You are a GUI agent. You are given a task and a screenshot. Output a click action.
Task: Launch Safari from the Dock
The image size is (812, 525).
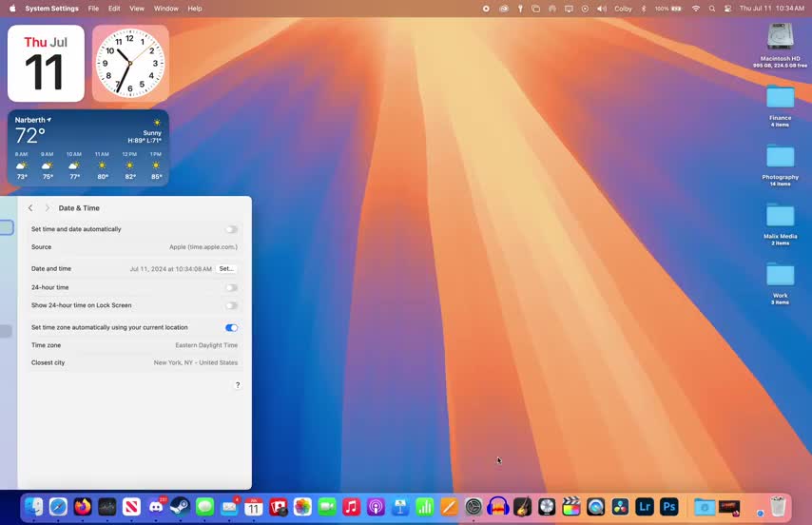pos(58,507)
